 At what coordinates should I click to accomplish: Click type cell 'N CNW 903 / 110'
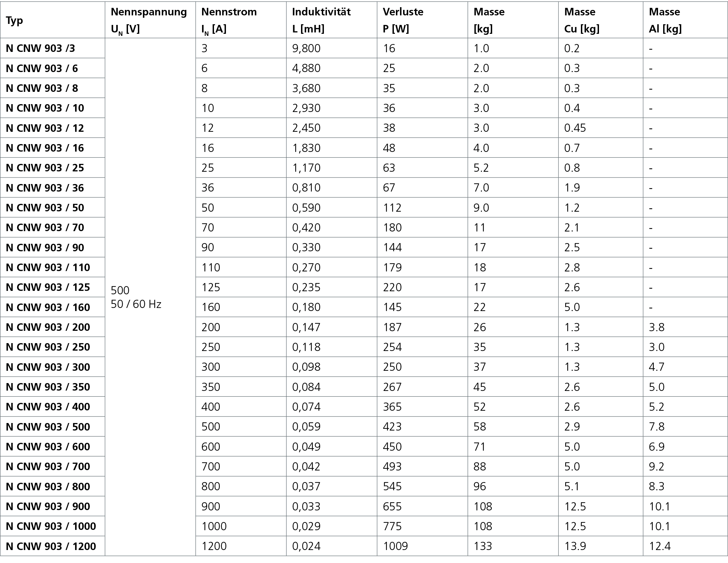pyautogui.click(x=53, y=267)
